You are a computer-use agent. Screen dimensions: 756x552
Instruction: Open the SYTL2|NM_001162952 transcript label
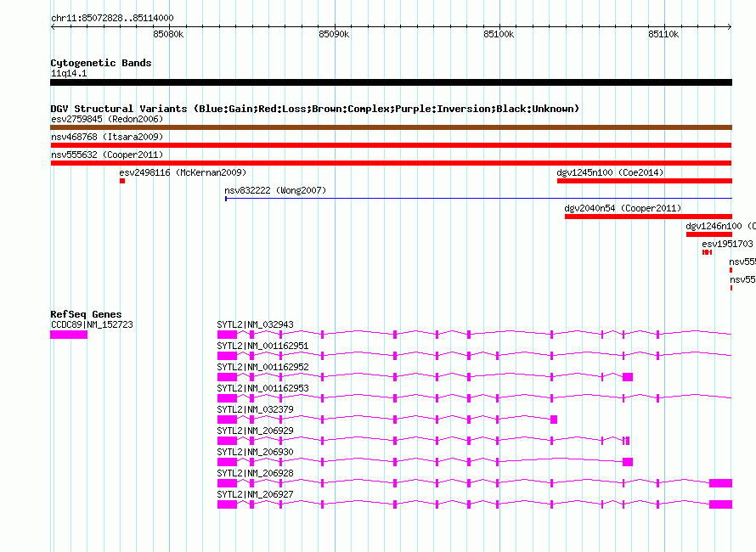[x=262, y=367]
